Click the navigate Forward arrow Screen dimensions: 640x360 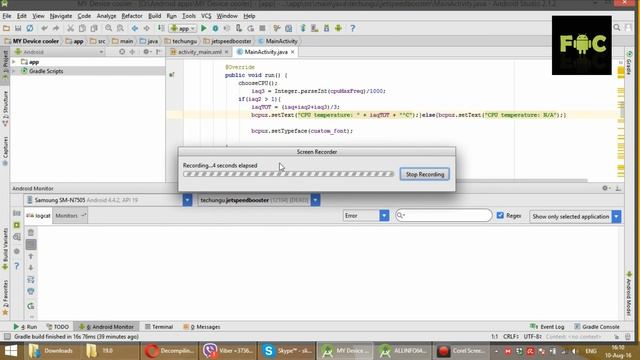pyautogui.click(x=146, y=28)
